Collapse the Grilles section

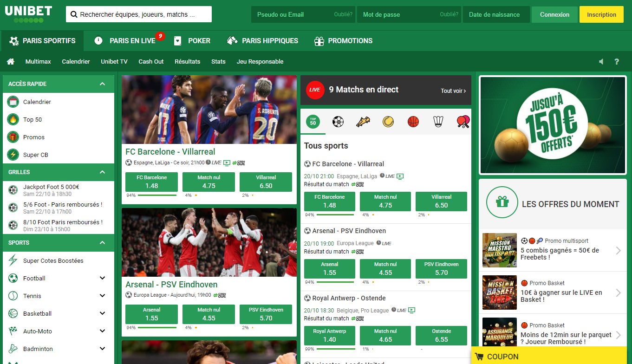(x=103, y=172)
